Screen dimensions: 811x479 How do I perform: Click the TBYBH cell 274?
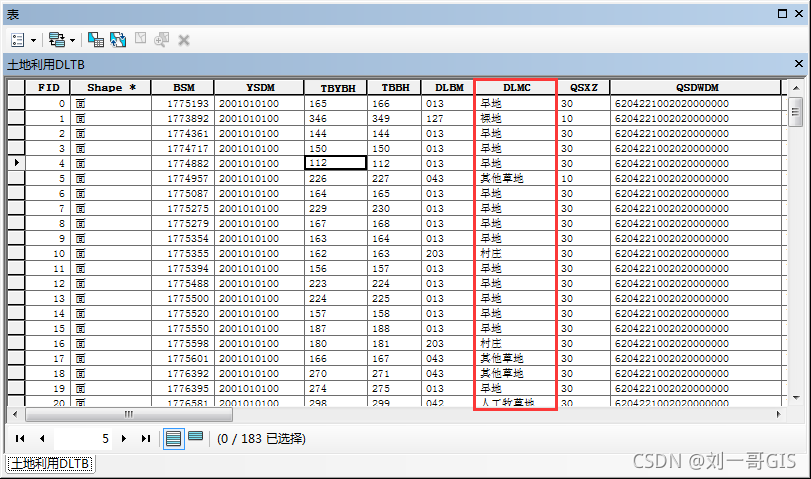click(336, 388)
